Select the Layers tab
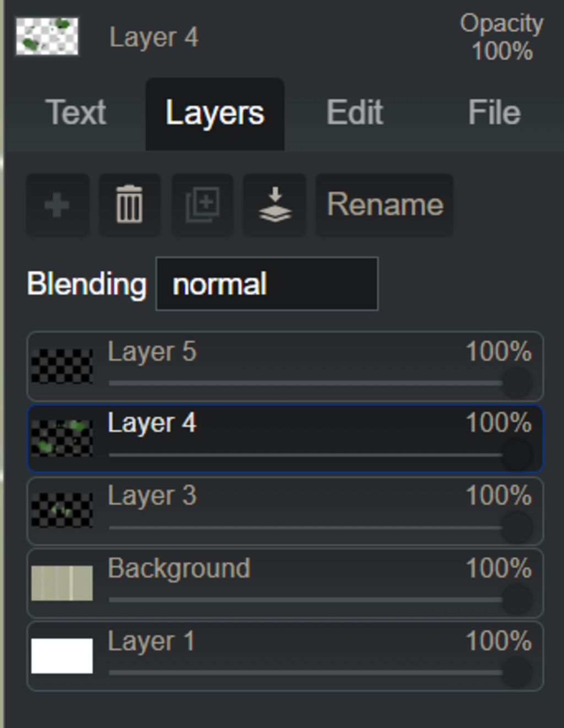This screenshot has width=564, height=728. point(215,114)
